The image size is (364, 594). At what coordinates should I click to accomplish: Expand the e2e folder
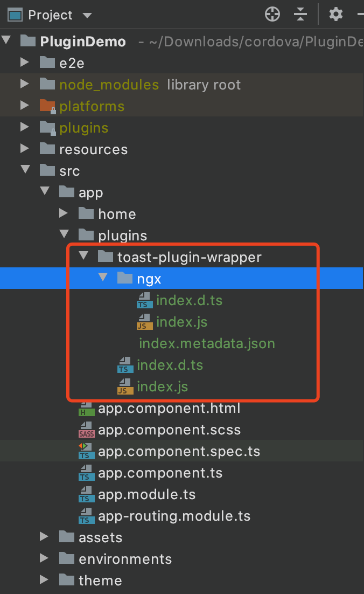click(x=25, y=63)
